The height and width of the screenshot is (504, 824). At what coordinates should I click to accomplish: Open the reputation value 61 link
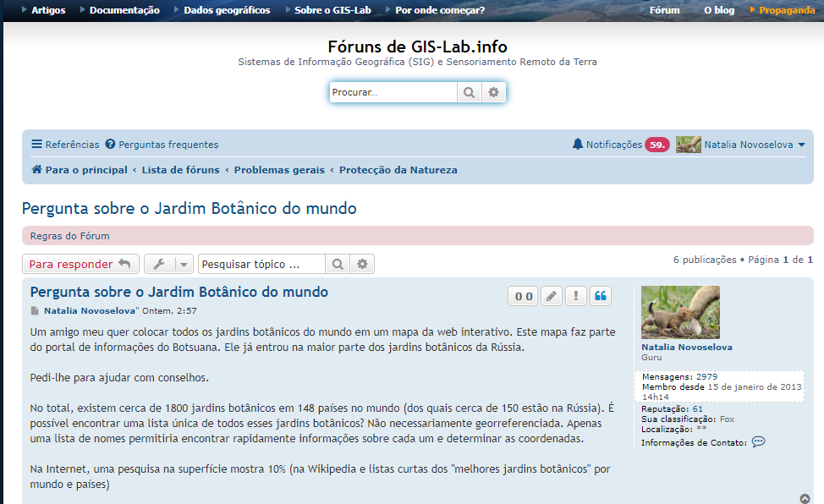[697, 409]
